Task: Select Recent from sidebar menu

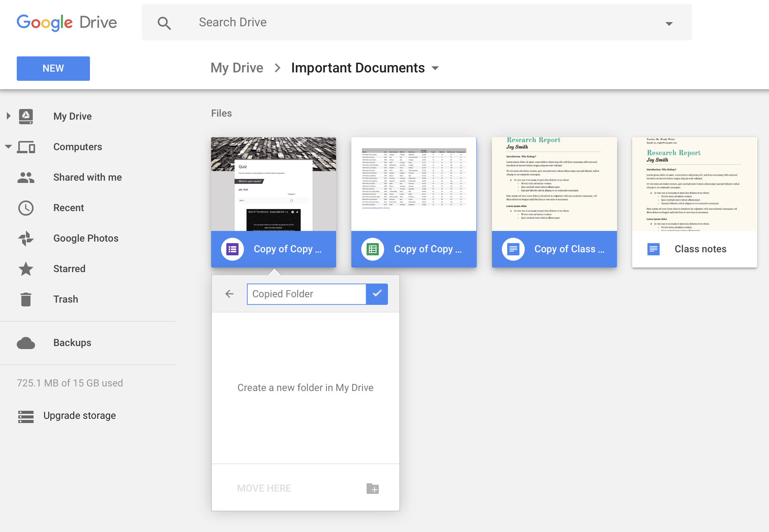Action: tap(69, 208)
